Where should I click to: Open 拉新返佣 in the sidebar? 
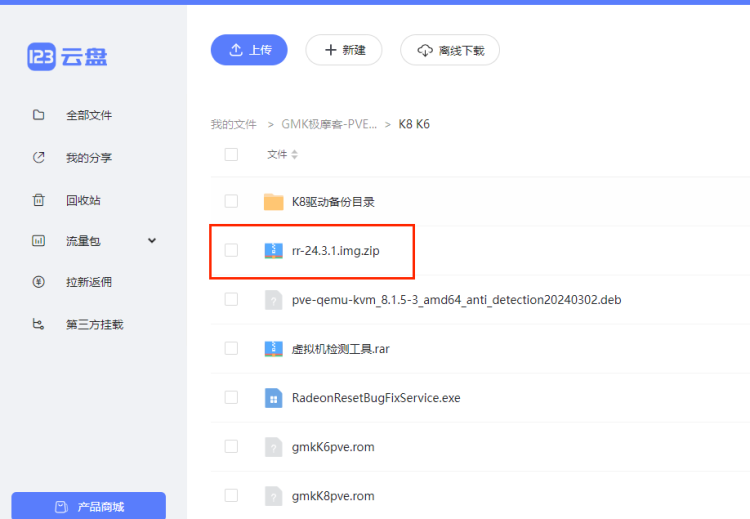(x=89, y=282)
